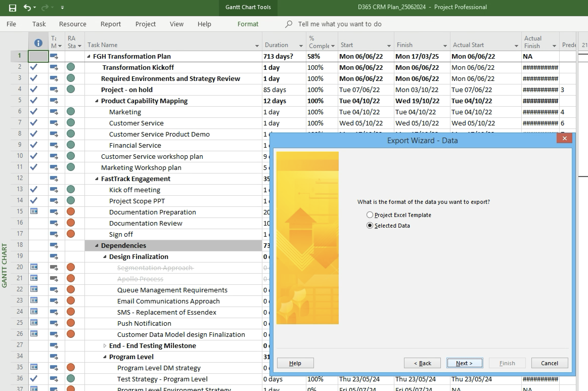The height and width of the screenshot is (391, 588).
Task: Expand End - End Testing Milestone group
Action: 105,346
